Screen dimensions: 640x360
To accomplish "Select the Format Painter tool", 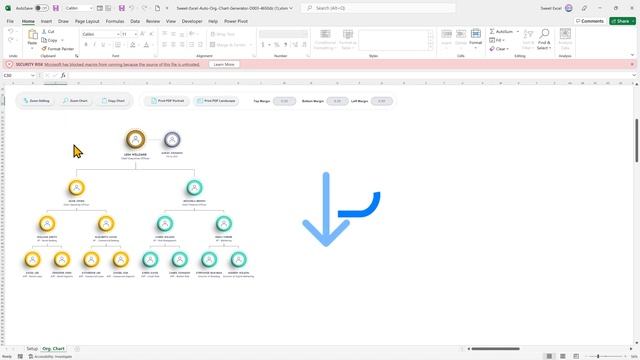I will pos(58,49).
